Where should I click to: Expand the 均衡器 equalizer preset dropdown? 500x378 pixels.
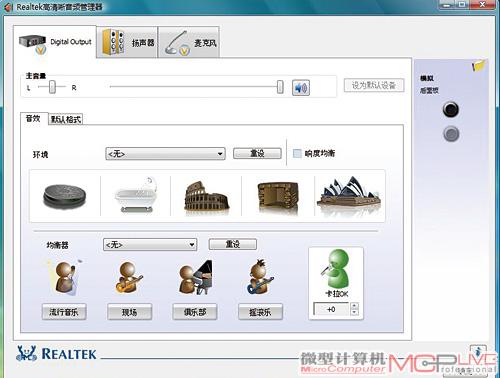tap(150, 245)
